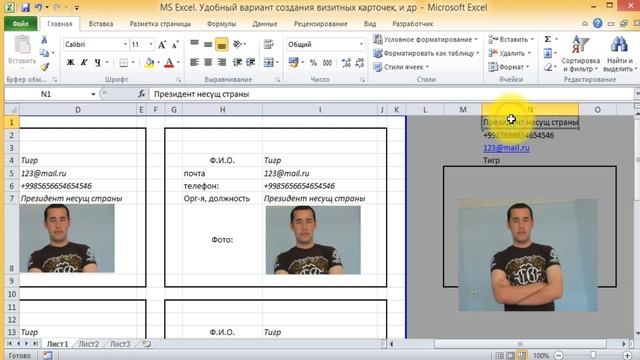Click the Save icon in quick access toolbar
Image resolution: width=640 pixels, height=360 pixels.
(25, 7)
